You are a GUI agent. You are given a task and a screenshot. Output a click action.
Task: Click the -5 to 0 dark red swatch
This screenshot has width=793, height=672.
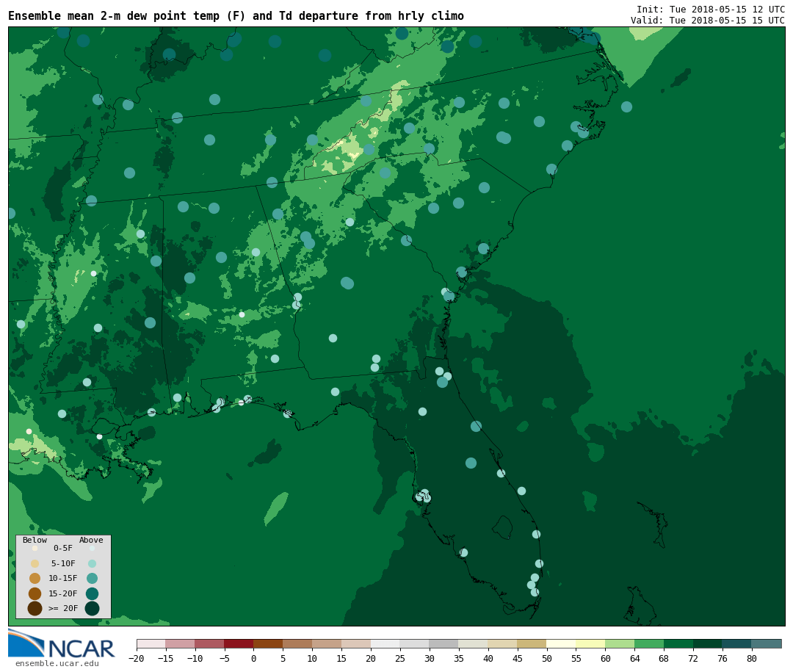[x=239, y=643]
